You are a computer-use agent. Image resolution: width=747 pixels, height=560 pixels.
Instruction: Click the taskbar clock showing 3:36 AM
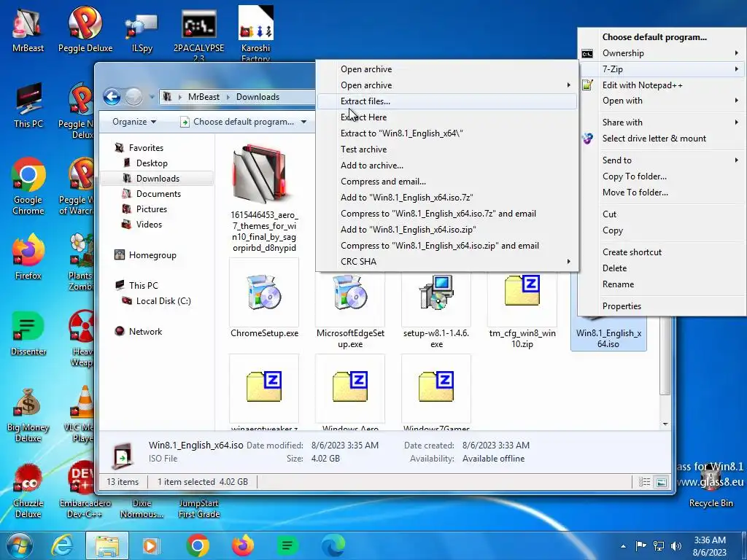(x=709, y=546)
